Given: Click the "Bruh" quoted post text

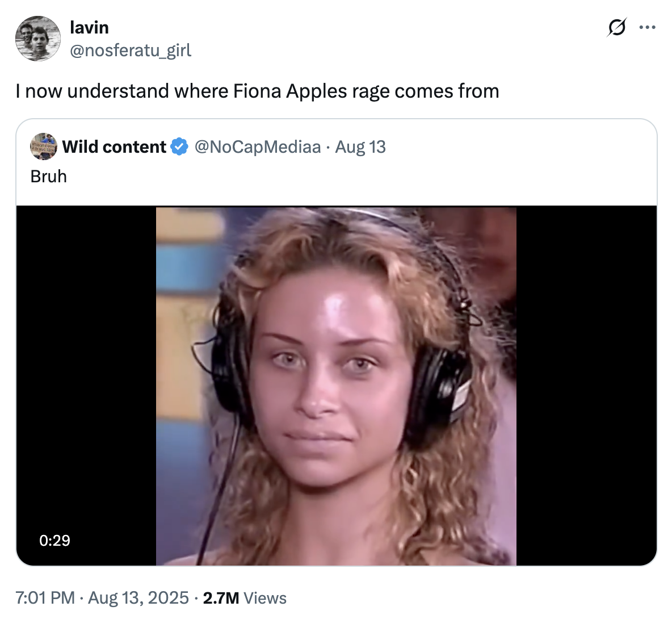Looking at the screenshot, I should tap(49, 177).
